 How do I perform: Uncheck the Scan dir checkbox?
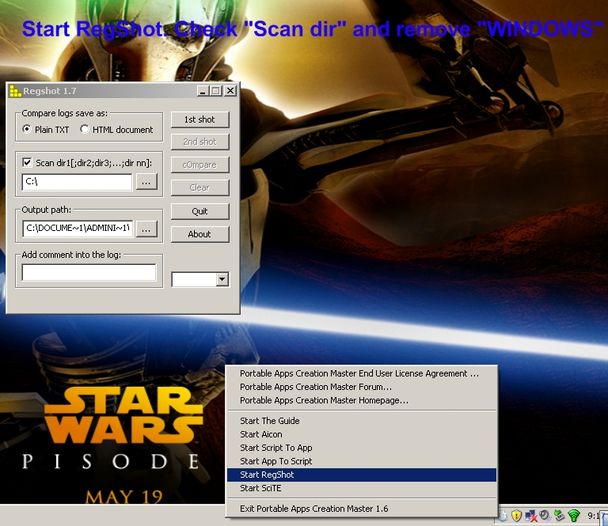click(27, 162)
